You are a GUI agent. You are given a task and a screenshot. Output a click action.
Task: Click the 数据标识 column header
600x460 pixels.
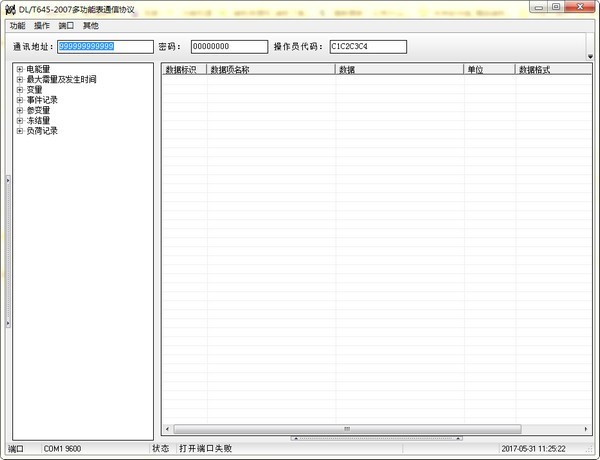(x=183, y=70)
